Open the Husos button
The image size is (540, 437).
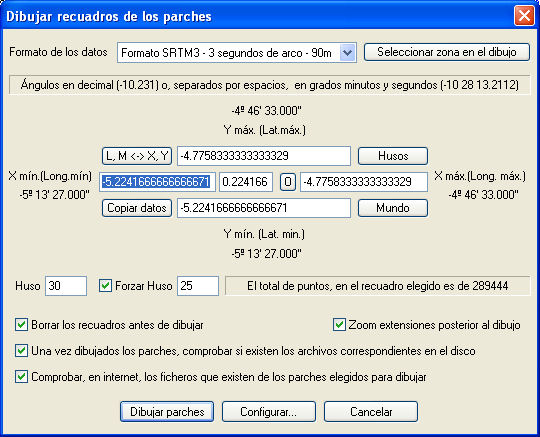(393, 156)
